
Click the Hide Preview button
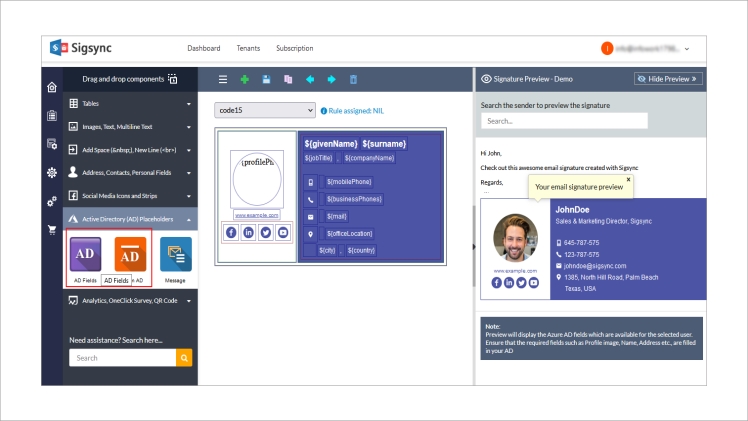coord(668,79)
